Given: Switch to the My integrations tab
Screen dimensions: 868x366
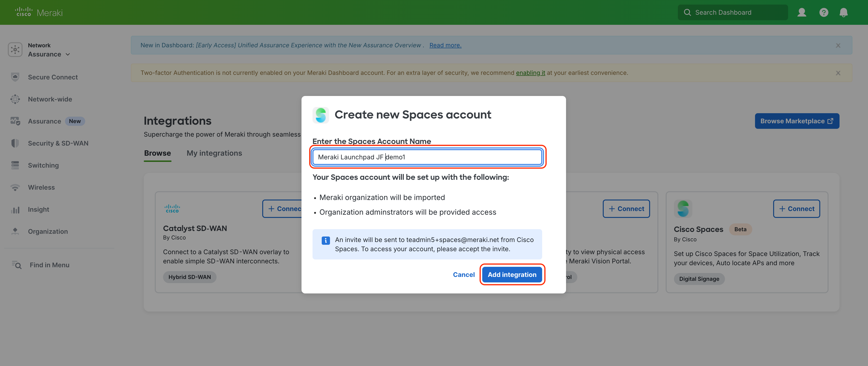Looking at the screenshot, I should (214, 153).
